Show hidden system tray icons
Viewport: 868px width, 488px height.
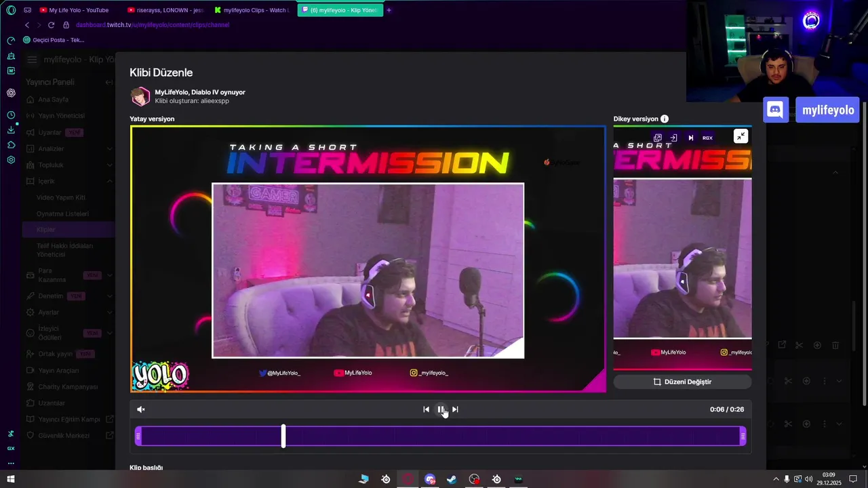point(776,479)
